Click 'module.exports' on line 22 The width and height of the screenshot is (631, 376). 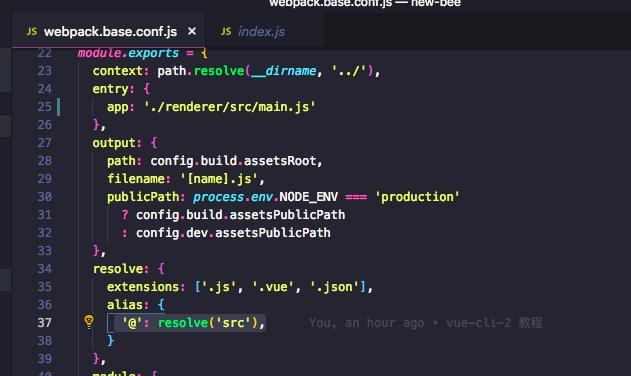[x=128, y=54]
